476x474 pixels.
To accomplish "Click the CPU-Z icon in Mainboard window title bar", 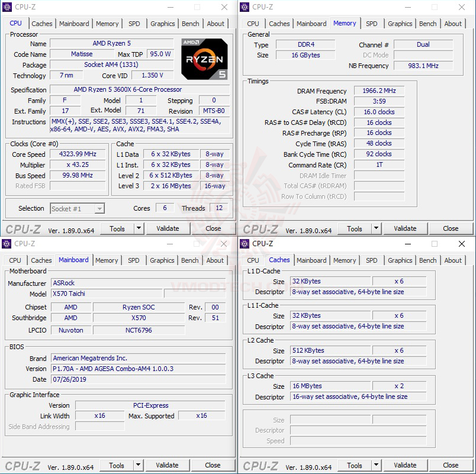I will click(7, 244).
